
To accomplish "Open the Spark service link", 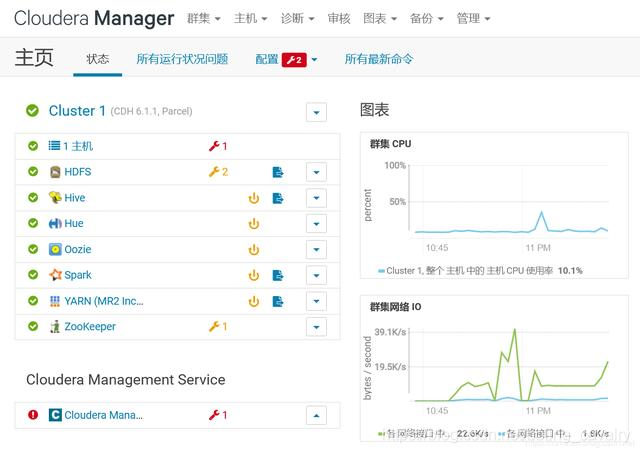I will [x=78, y=275].
